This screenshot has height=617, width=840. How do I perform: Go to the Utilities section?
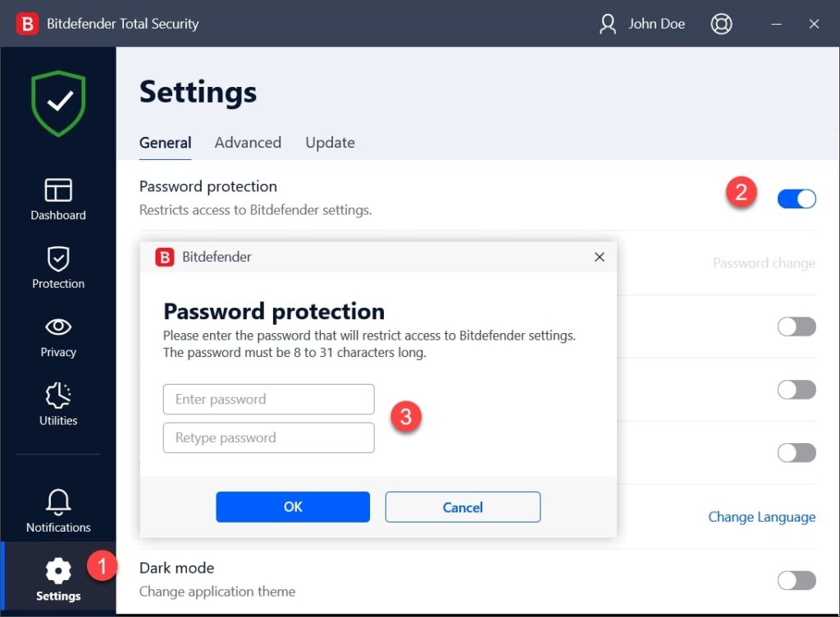(57, 405)
